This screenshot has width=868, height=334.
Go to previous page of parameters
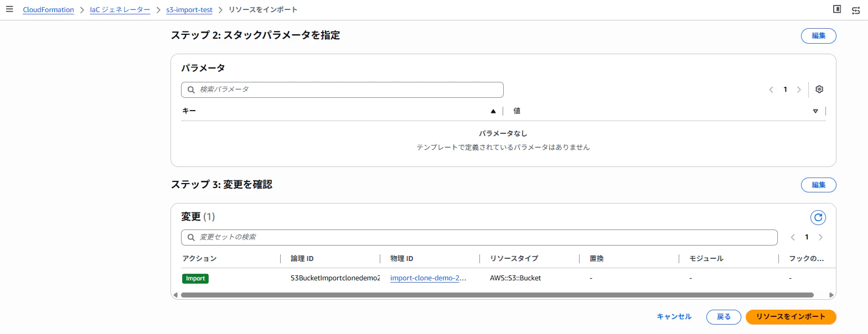pos(771,90)
